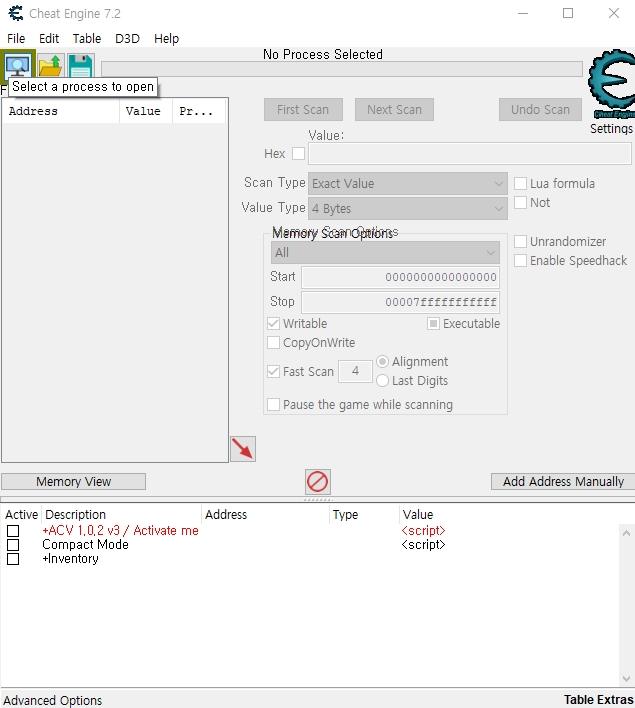This screenshot has height=708, width=635.
Task: Run a Next Scan
Action: click(x=394, y=110)
